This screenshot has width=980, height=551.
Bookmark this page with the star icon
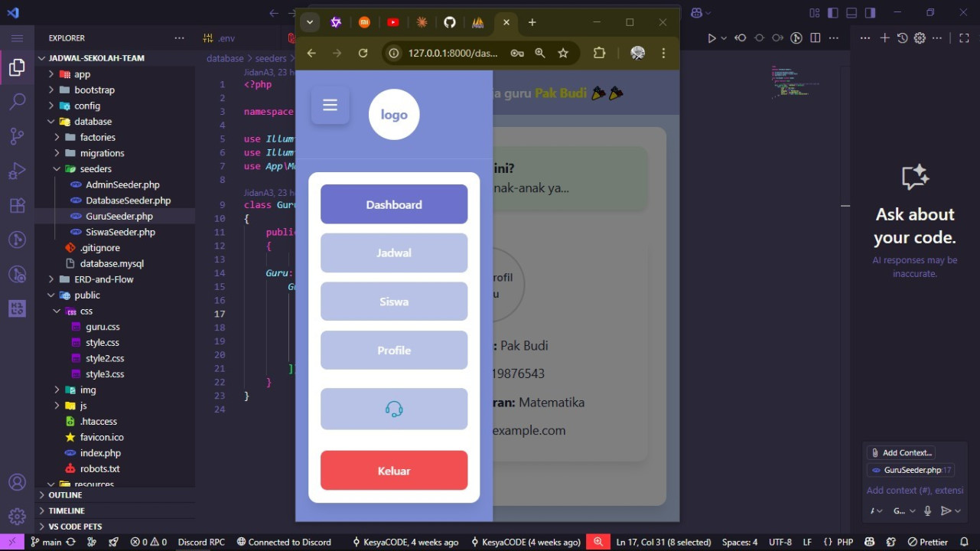[x=563, y=53]
